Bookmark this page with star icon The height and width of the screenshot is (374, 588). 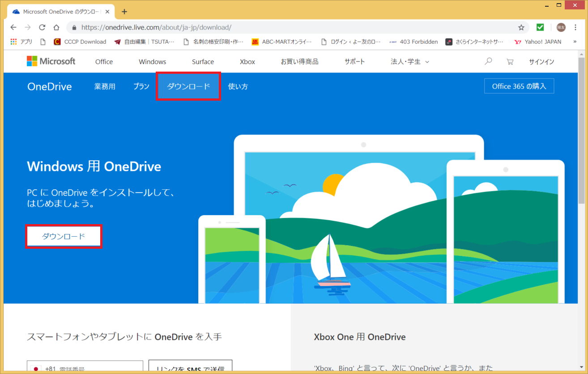click(x=521, y=27)
